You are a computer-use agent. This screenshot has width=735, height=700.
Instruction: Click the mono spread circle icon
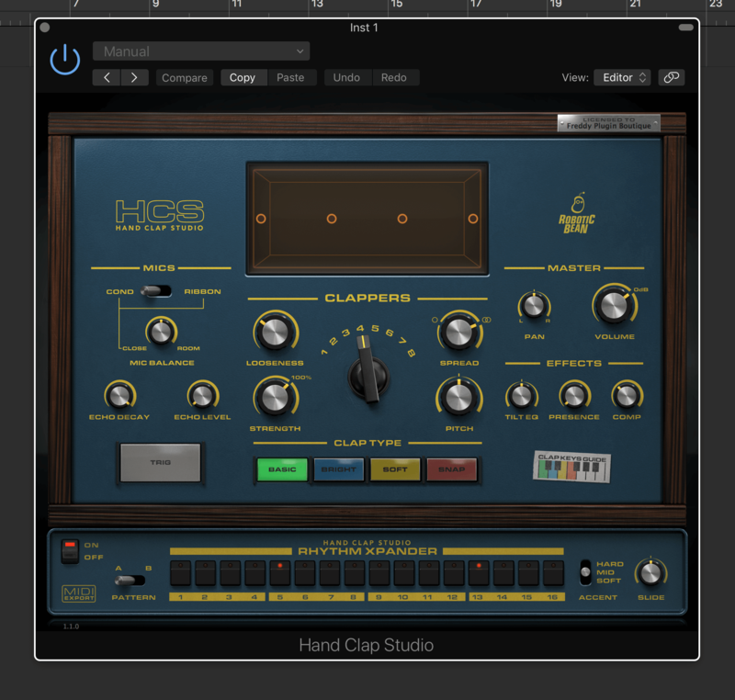coord(435,320)
